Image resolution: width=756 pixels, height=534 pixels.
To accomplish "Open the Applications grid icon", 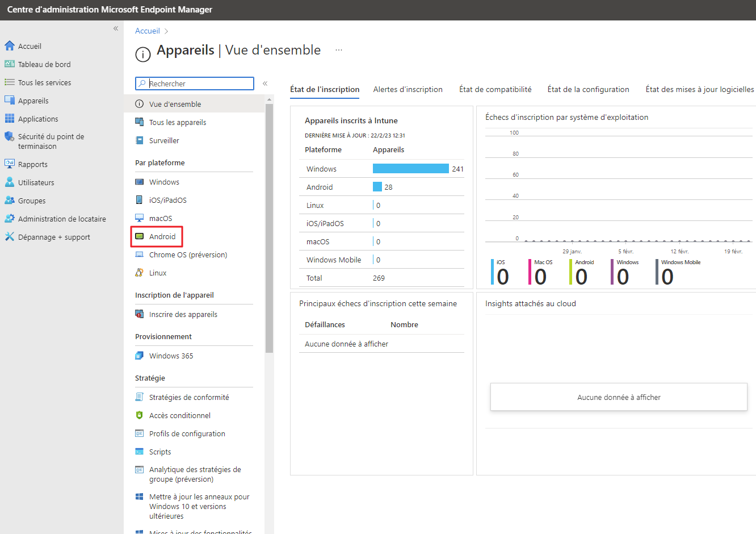I will 9,119.
